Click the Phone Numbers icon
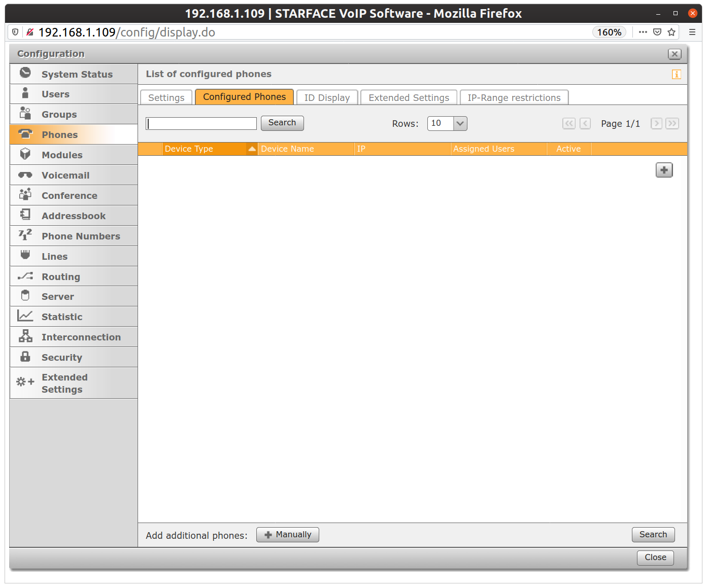The image size is (707, 588). [x=25, y=235]
